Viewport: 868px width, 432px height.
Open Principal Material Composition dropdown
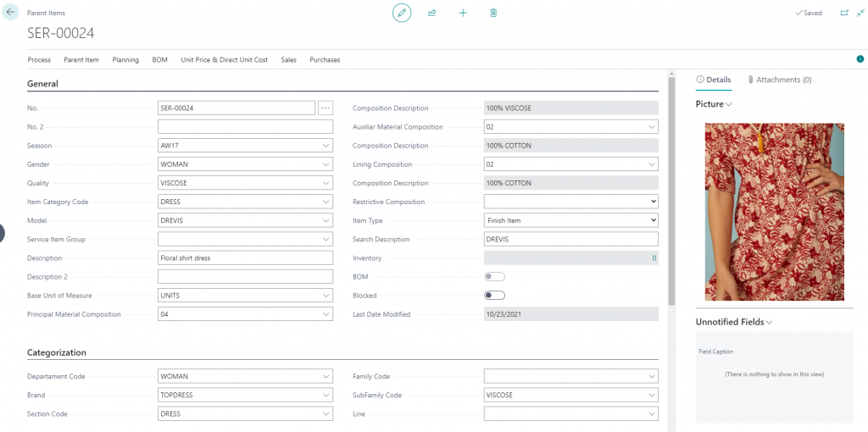pyautogui.click(x=325, y=314)
